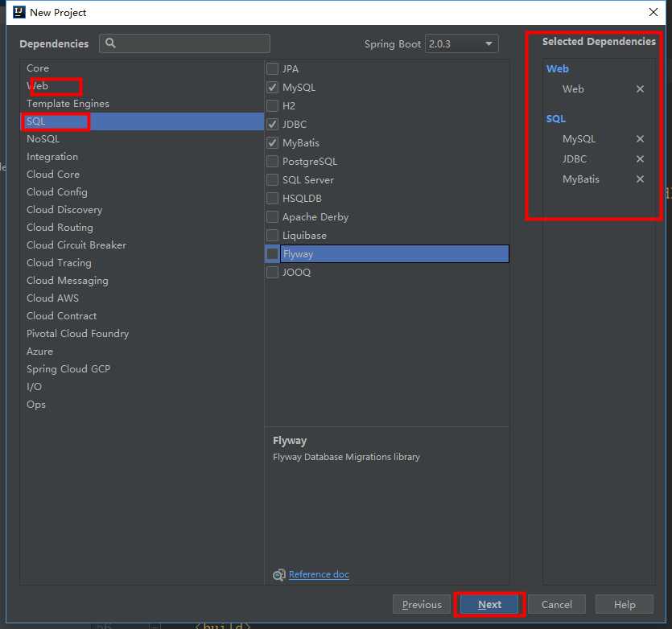The width and height of the screenshot is (672, 629).
Task: Click the SQL group header in Selected Dependencies
Action: (556, 119)
